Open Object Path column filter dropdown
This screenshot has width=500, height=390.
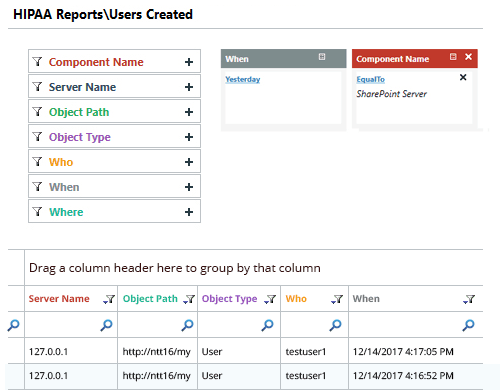coord(189,299)
